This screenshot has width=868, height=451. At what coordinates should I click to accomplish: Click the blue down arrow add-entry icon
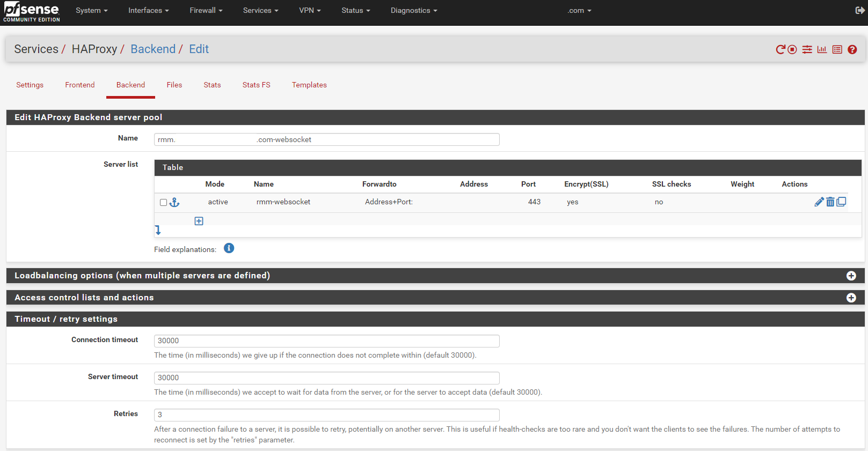pyautogui.click(x=158, y=230)
